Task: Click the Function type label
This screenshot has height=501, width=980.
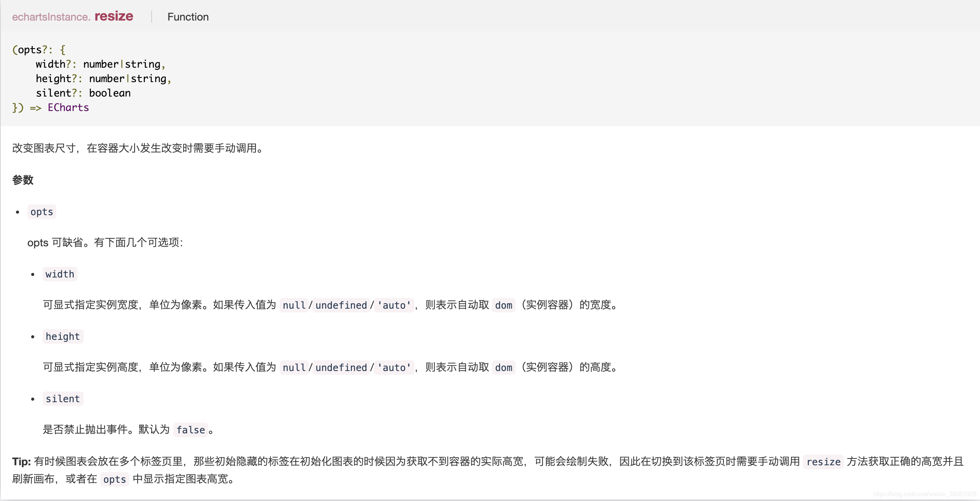Action: [188, 17]
